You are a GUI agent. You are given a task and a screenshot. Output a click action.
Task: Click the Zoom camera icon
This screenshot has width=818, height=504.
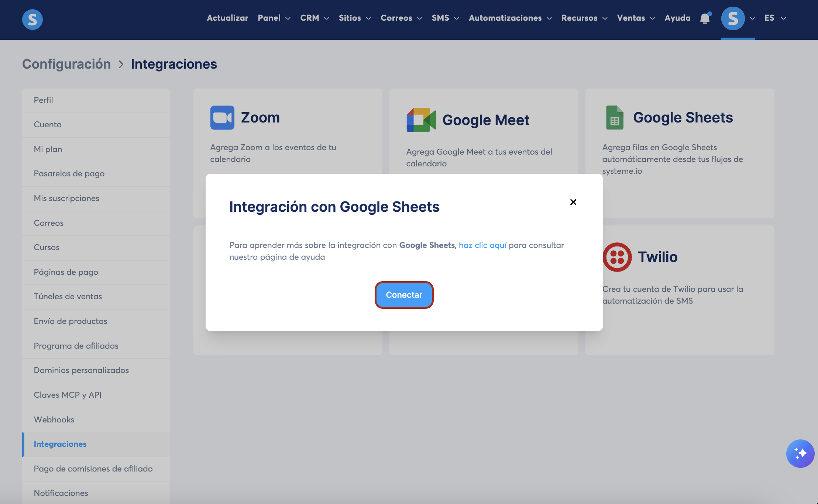(222, 118)
